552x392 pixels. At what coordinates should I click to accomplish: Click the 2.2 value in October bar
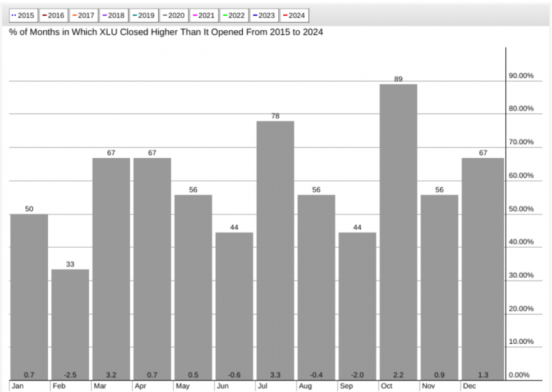(398, 375)
